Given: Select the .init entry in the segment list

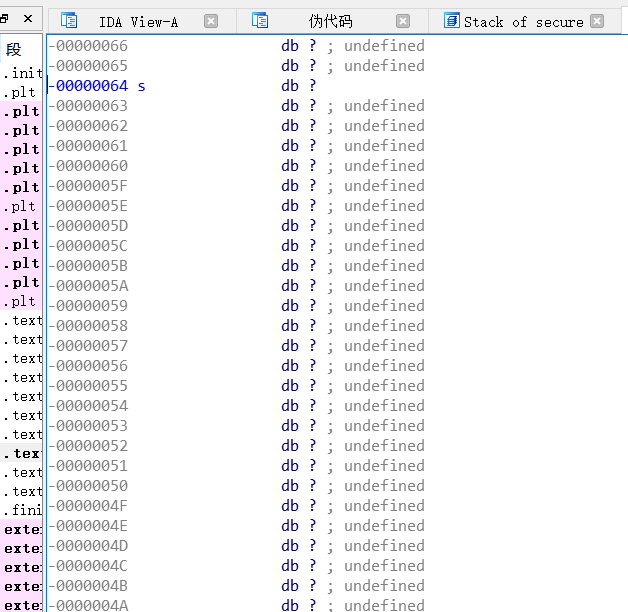Looking at the screenshot, I should point(22,73).
